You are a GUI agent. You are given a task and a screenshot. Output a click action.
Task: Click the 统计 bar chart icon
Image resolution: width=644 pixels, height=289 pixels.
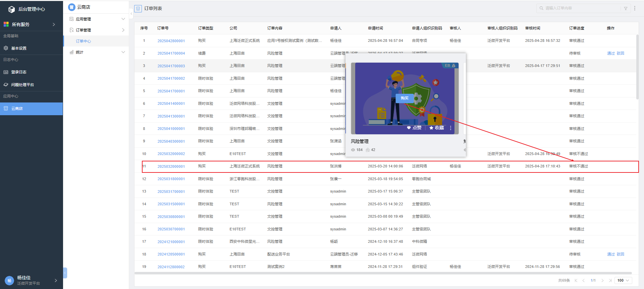click(71, 52)
